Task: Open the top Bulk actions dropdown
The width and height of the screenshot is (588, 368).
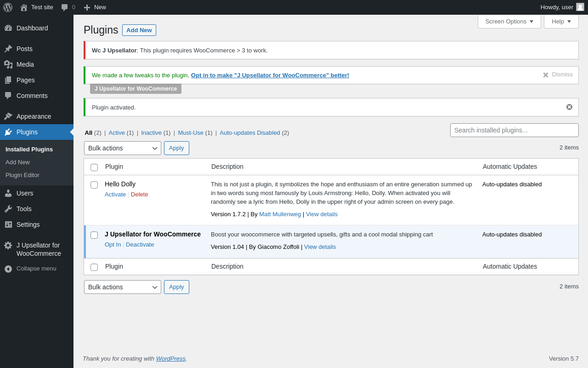Action: (x=122, y=148)
